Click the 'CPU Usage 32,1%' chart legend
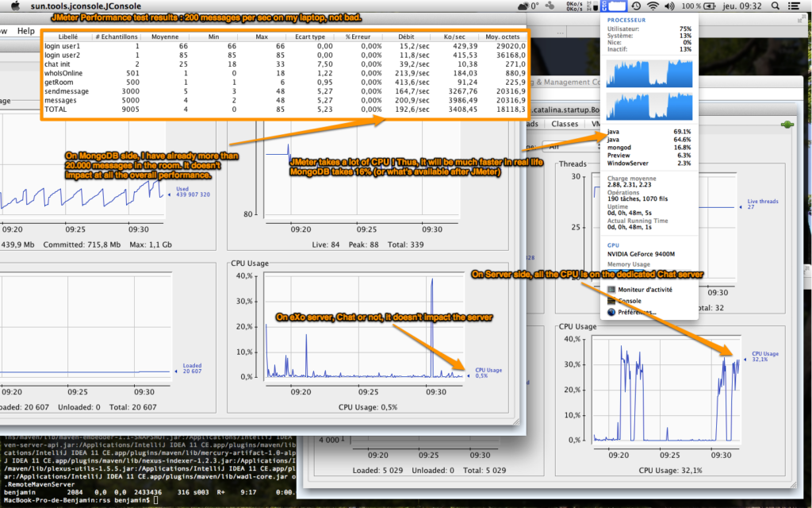This screenshot has height=508, width=812. pos(761,356)
